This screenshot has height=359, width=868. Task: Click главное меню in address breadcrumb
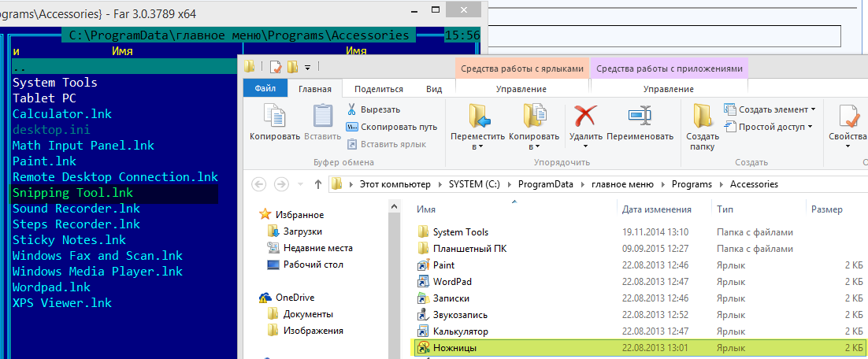(x=622, y=184)
